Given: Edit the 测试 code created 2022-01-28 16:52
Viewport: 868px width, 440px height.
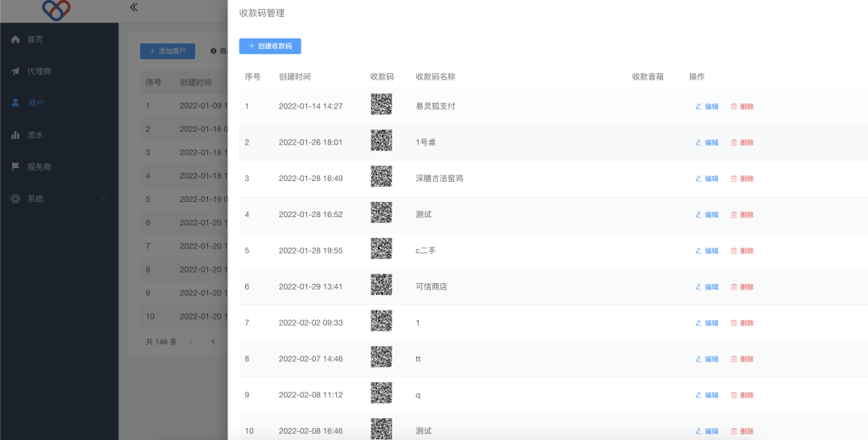Looking at the screenshot, I should click(x=707, y=215).
